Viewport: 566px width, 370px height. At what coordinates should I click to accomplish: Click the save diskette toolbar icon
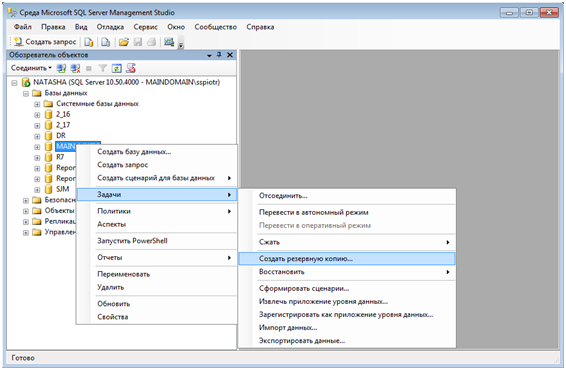(138, 42)
